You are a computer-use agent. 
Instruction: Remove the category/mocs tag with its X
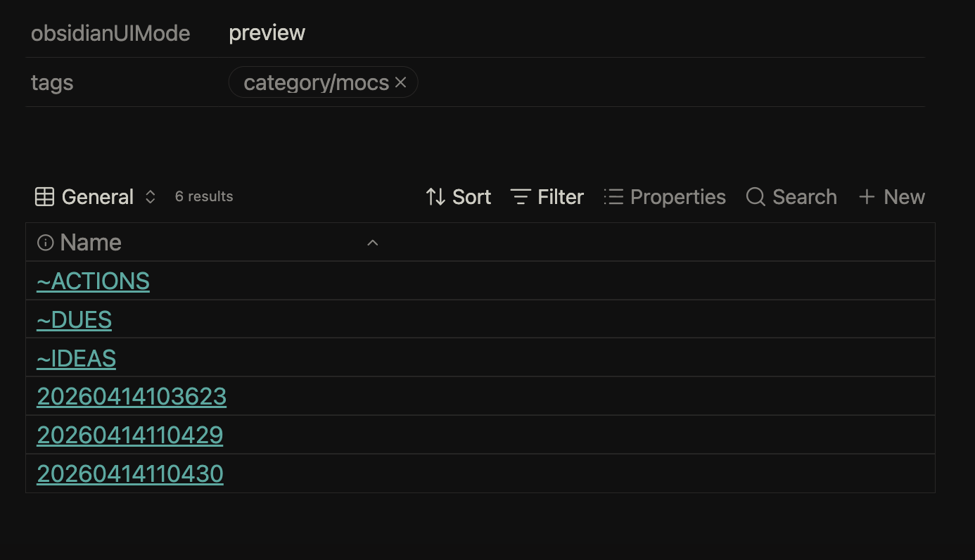click(x=401, y=83)
